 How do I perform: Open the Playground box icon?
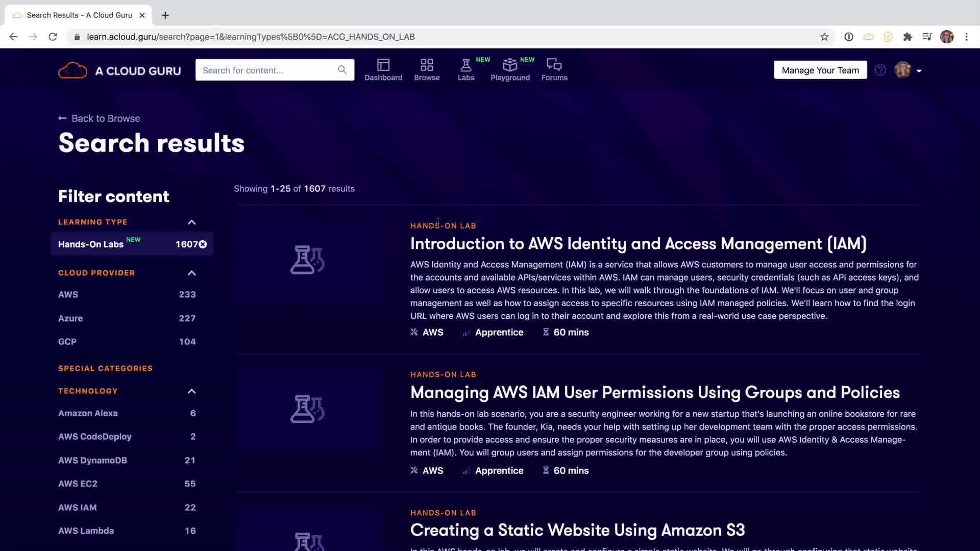509,65
